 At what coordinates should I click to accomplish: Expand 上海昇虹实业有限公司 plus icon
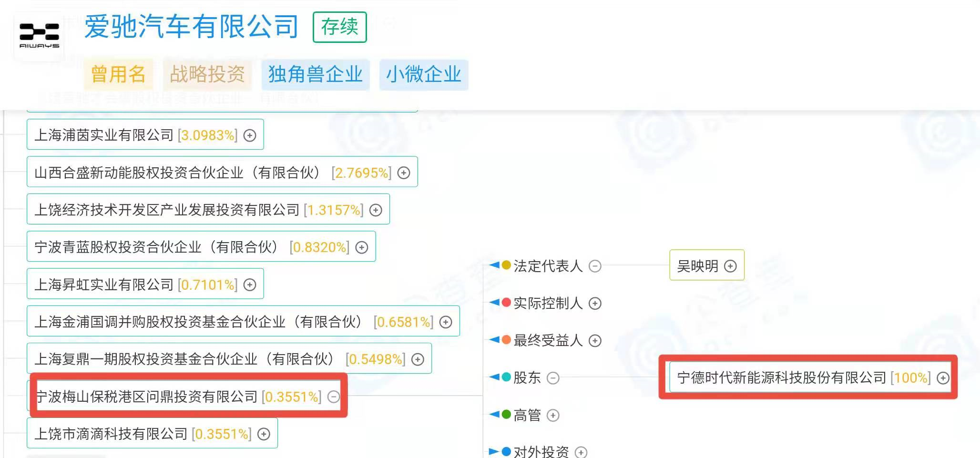pos(250,285)
